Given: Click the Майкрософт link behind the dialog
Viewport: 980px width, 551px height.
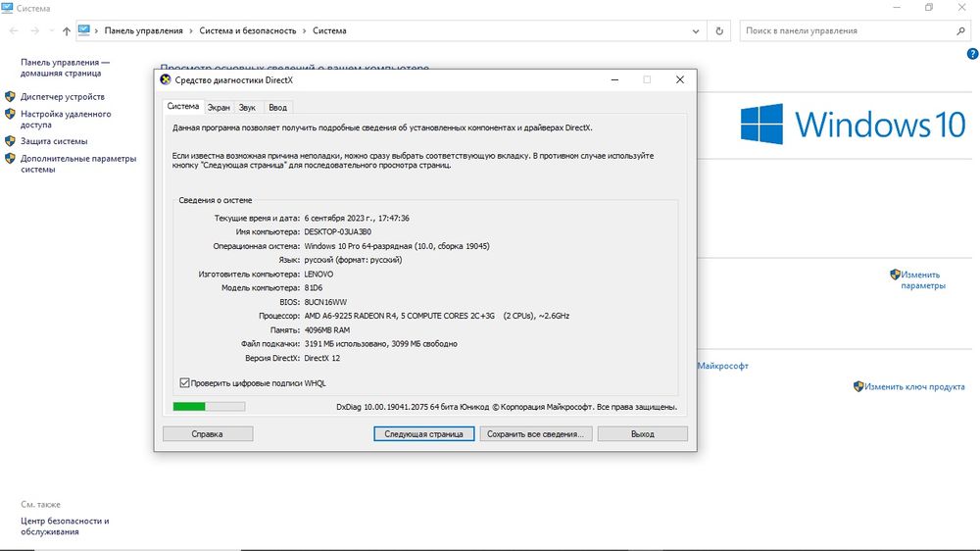Looking at the screenshot, I should (x=722, y=366).
